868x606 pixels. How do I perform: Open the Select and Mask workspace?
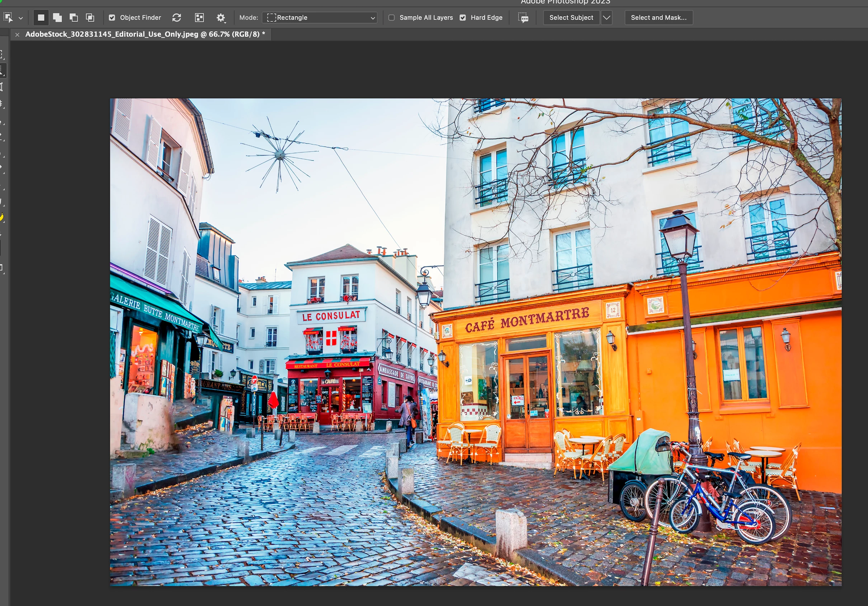pos(659,17)
